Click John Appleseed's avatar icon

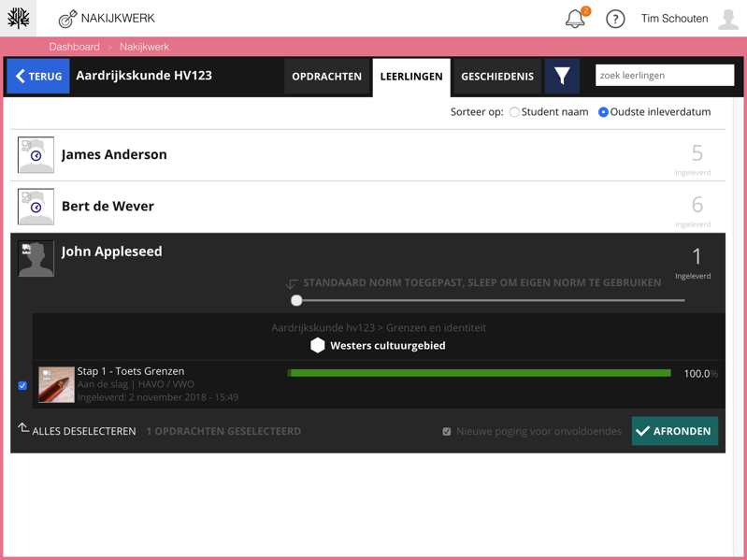point(36,259)
